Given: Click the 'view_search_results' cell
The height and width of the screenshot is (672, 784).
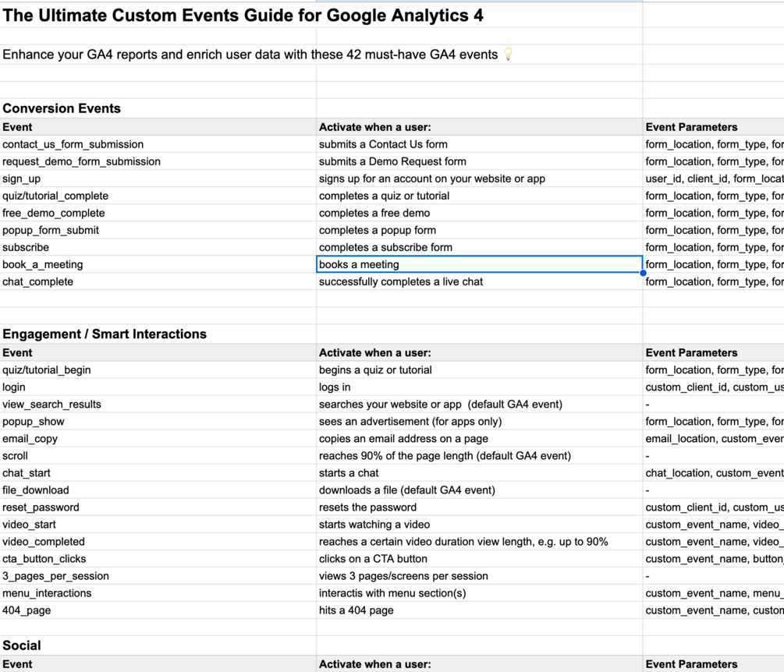Looking at the screenshot, I should point(51,404).
